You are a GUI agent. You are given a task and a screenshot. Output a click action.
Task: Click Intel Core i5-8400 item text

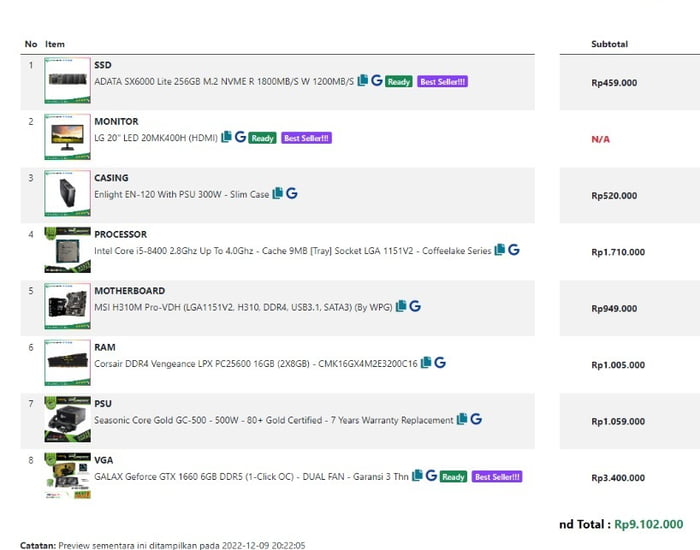coord(292,251)
